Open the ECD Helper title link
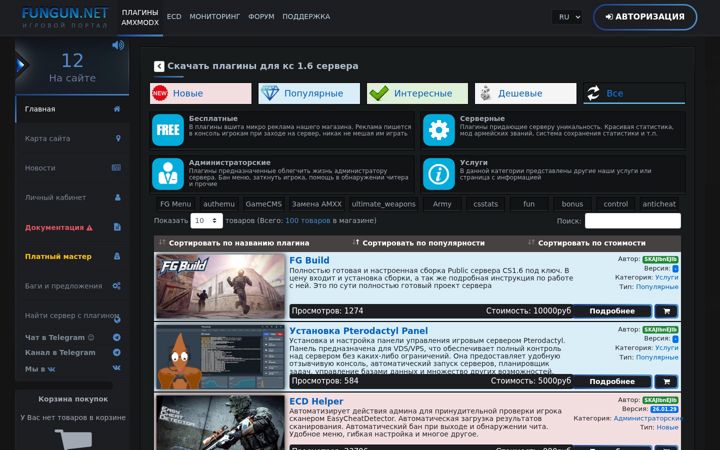720x450 pixels. point(316,401)
